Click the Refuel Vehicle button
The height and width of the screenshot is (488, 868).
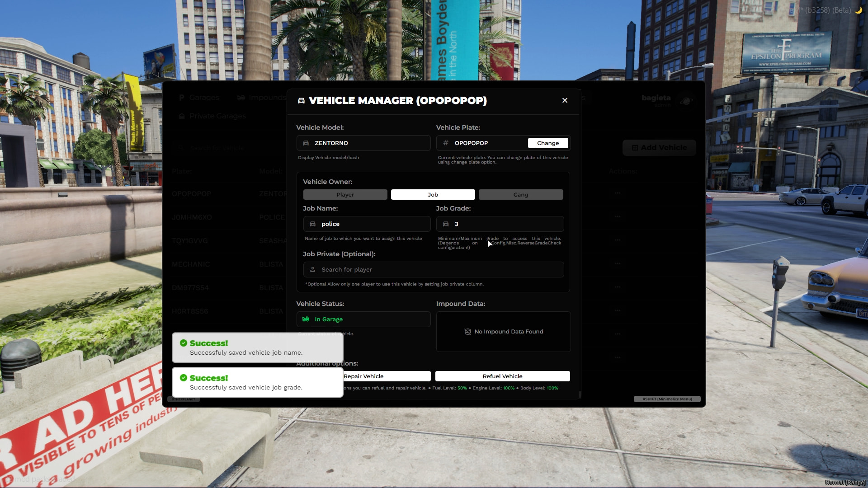(502, 376)
